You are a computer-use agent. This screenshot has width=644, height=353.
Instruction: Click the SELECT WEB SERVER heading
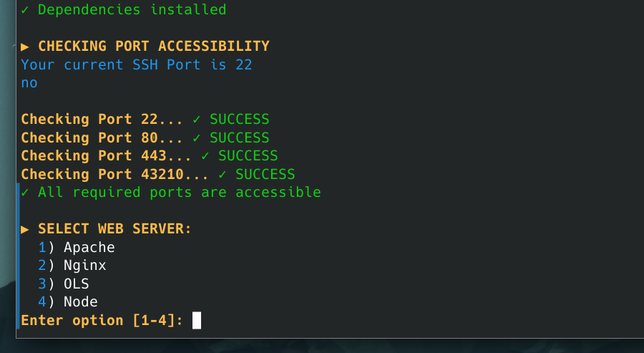[x=114, y=229]
